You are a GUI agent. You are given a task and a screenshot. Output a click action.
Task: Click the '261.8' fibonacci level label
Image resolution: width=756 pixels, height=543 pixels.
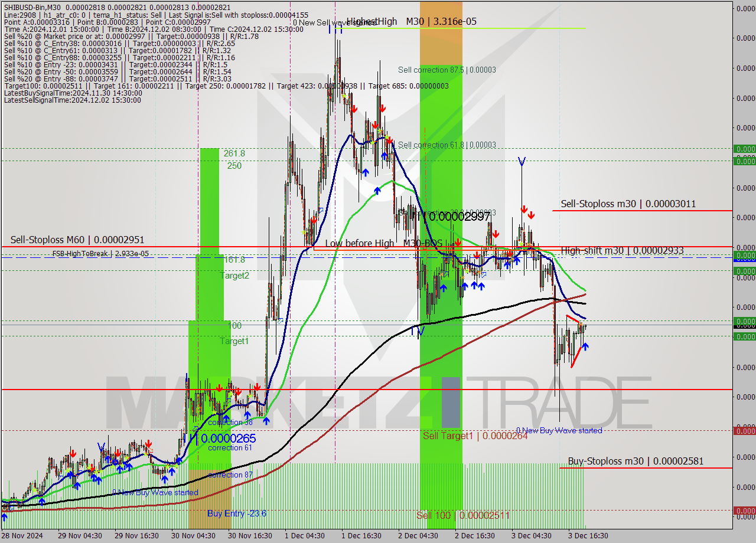[234, 153]
